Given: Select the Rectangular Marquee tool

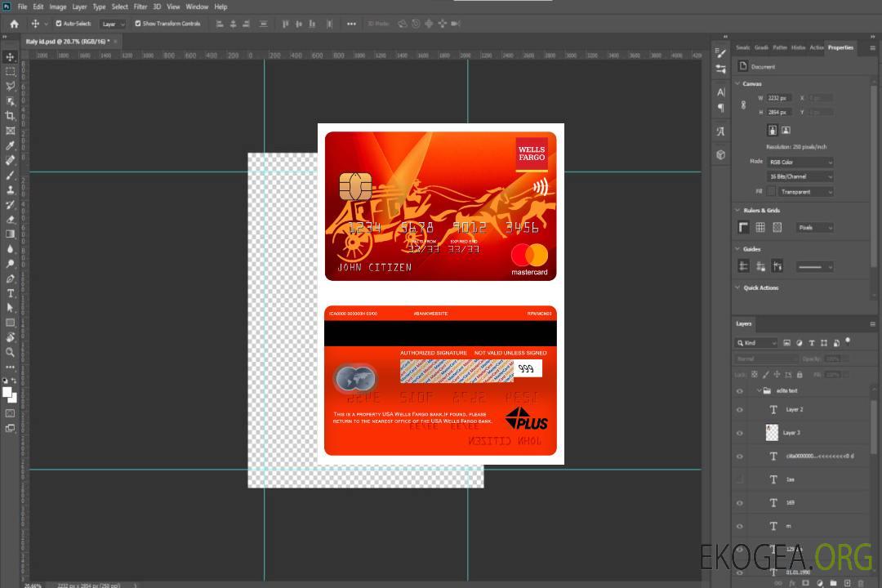Looking at the screenshot, I should (x=10, y=72).
